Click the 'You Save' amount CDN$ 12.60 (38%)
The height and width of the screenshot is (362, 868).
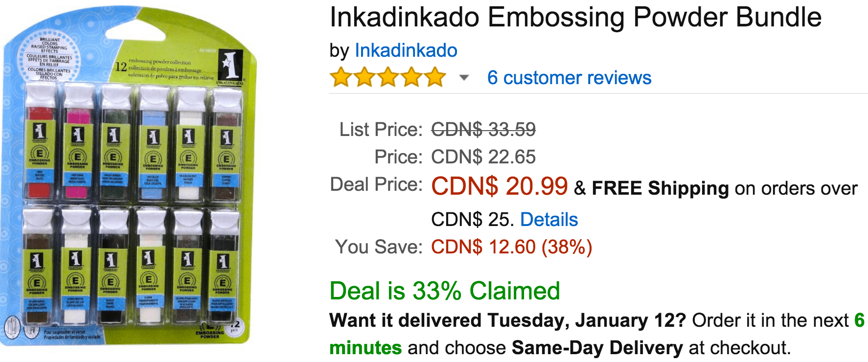tap(511, 247)
